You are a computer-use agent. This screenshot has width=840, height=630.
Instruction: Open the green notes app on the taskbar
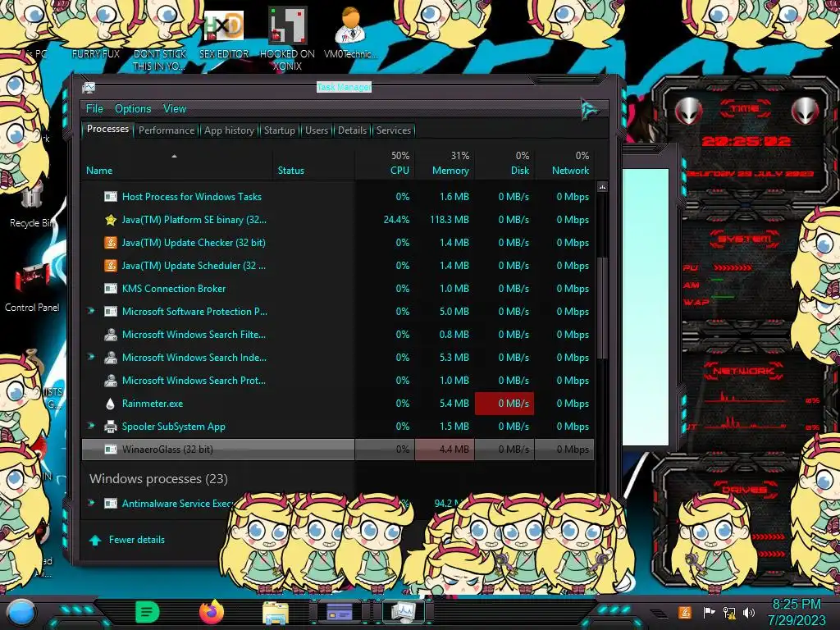pos(148,612)
